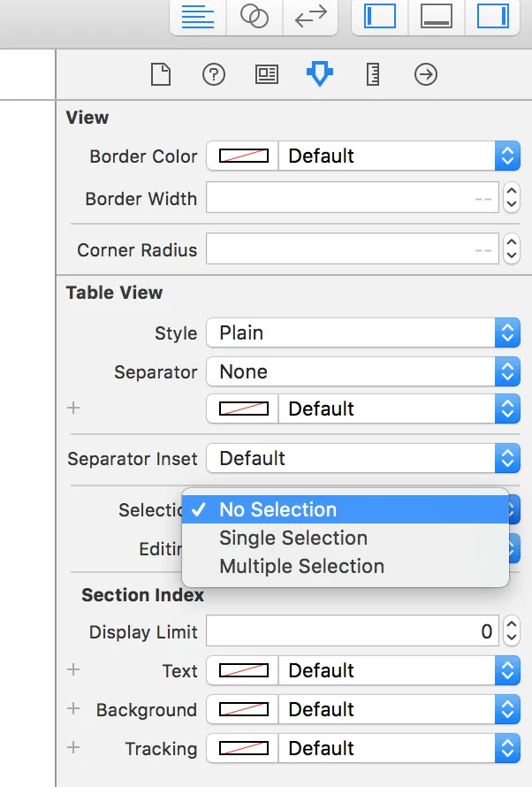Toggle the Debug area panel

[x=437, y=17]
